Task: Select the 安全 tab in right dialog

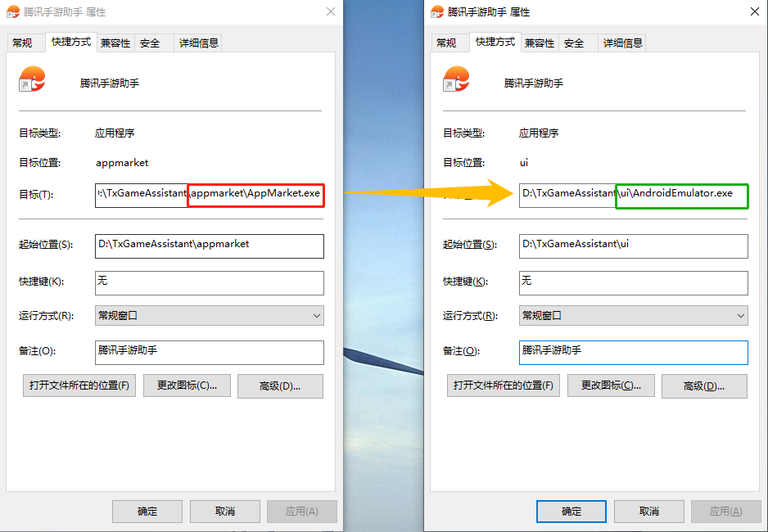Action: click(574, 43)
